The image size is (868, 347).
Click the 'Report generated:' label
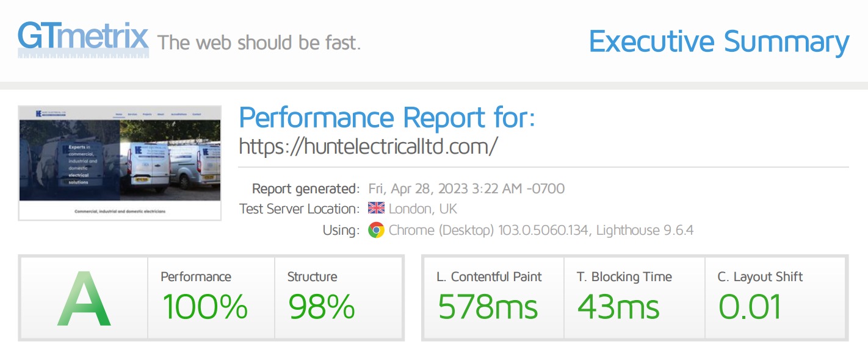click(x=305, y=188)
